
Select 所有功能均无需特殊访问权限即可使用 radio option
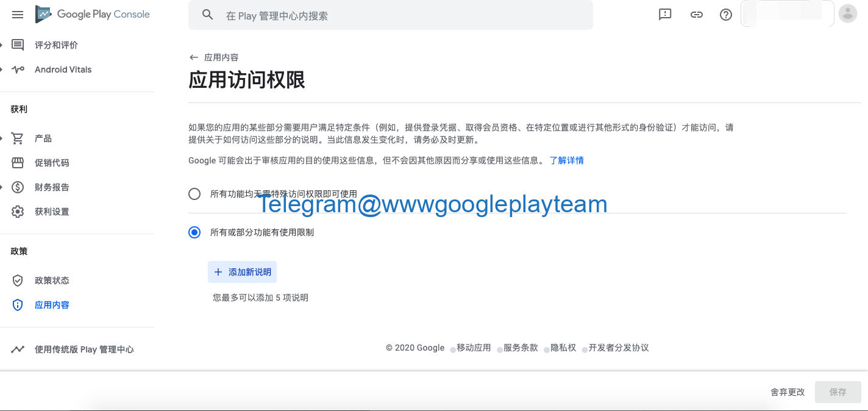[x=194, y=194]
